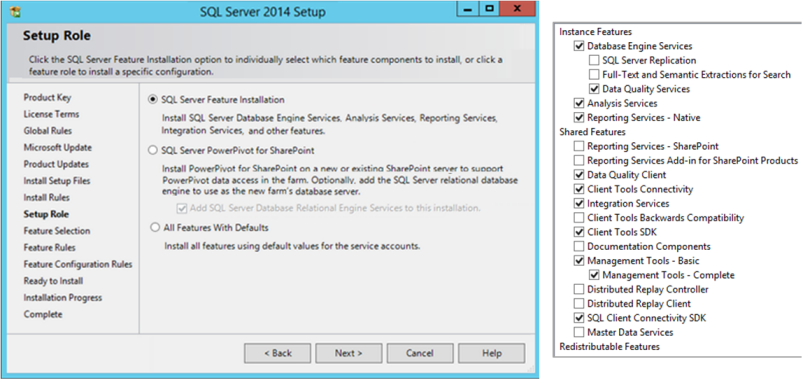This screenshot has width=803, height=380.
Task: Check Reporting Services - SharePoint
Action: coord(579,146)
